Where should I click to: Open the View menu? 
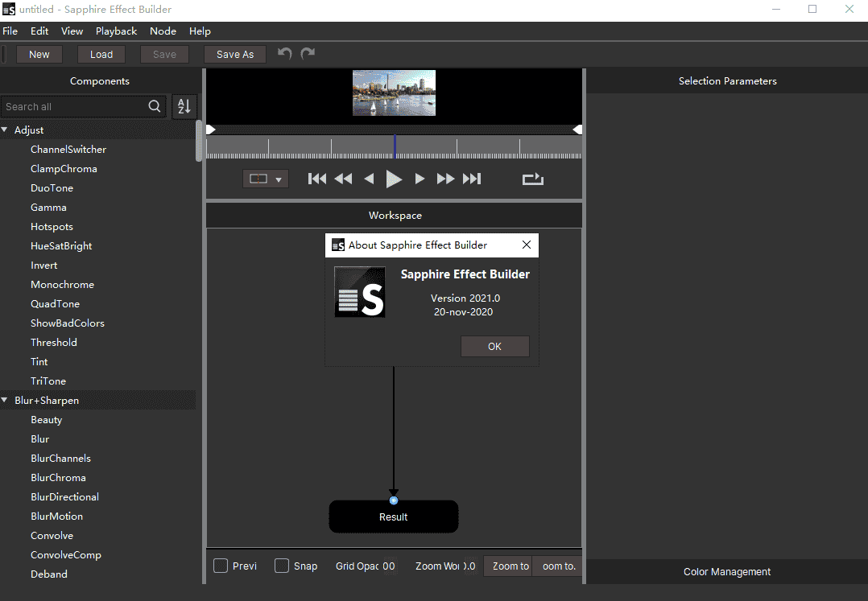[x=72, y=31]
